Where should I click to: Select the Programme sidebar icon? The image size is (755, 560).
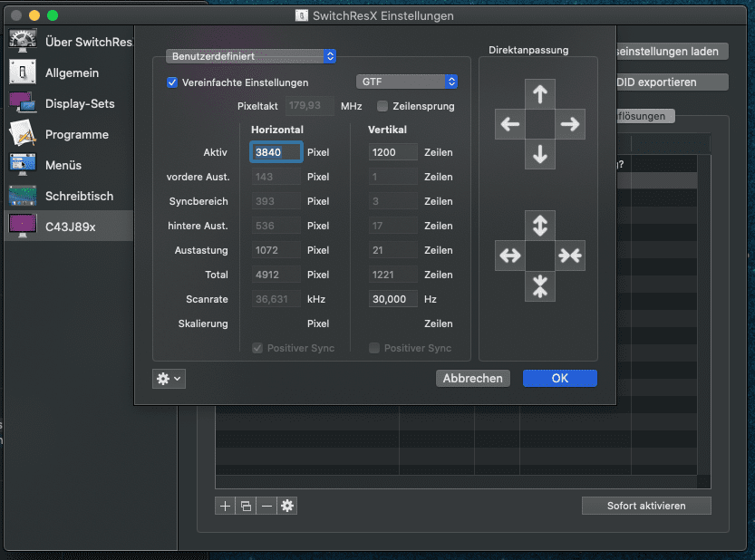pyautogui.click(x=22, y=134)
